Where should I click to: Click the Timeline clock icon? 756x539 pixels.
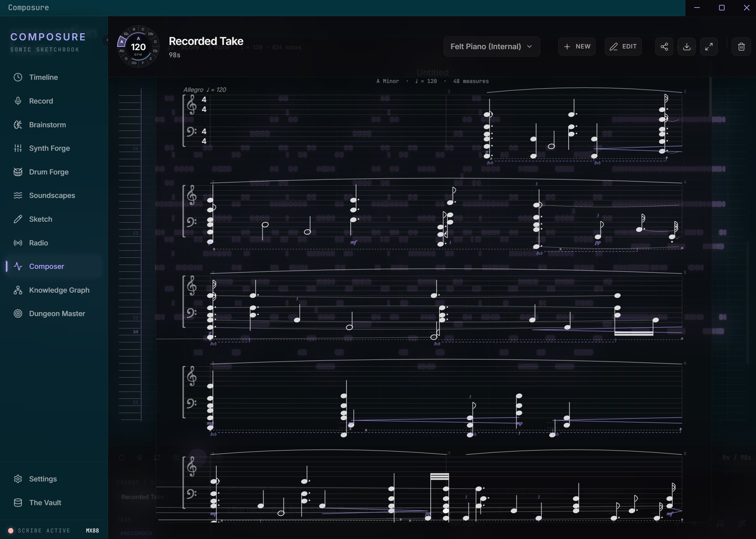[18, 77]
